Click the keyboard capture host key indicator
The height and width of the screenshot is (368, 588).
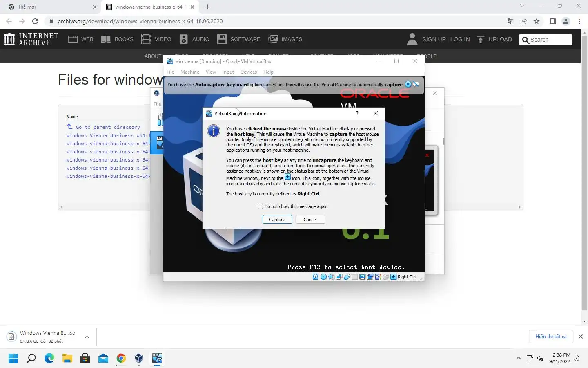click(x=394, y=277)
